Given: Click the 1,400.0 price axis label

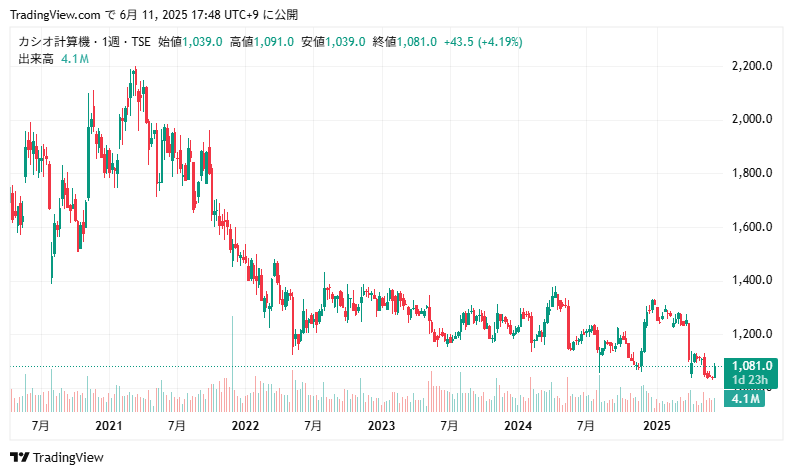Looking at the screenshot, I should 752,280.
